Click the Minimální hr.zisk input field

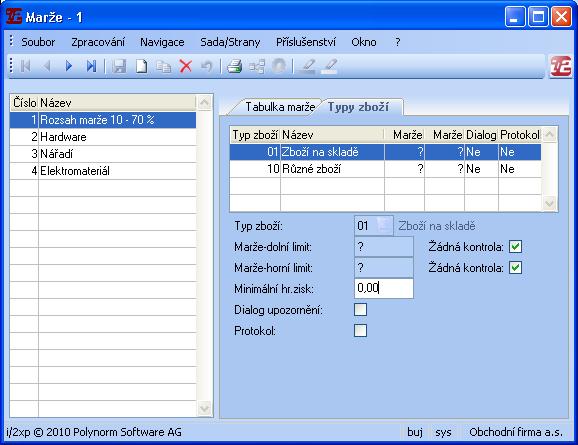[383, 288]
